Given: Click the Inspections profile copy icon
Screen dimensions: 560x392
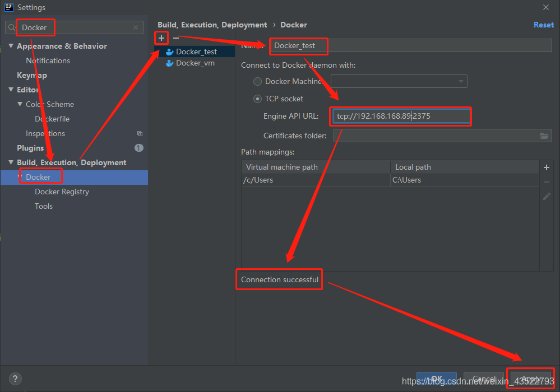Looking at the screenshot, I should (140, 133).
